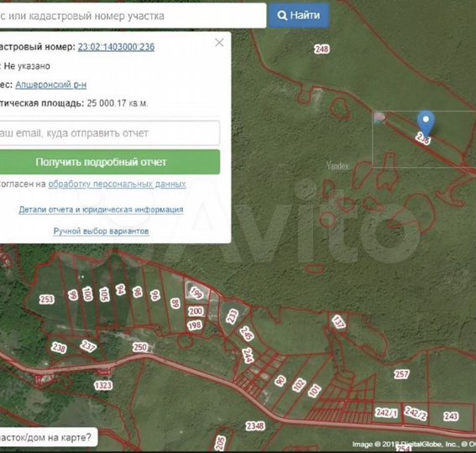The width and height of the screenshot is (476, 453).
Task: Focus the email input field
Action: (109, 133)
